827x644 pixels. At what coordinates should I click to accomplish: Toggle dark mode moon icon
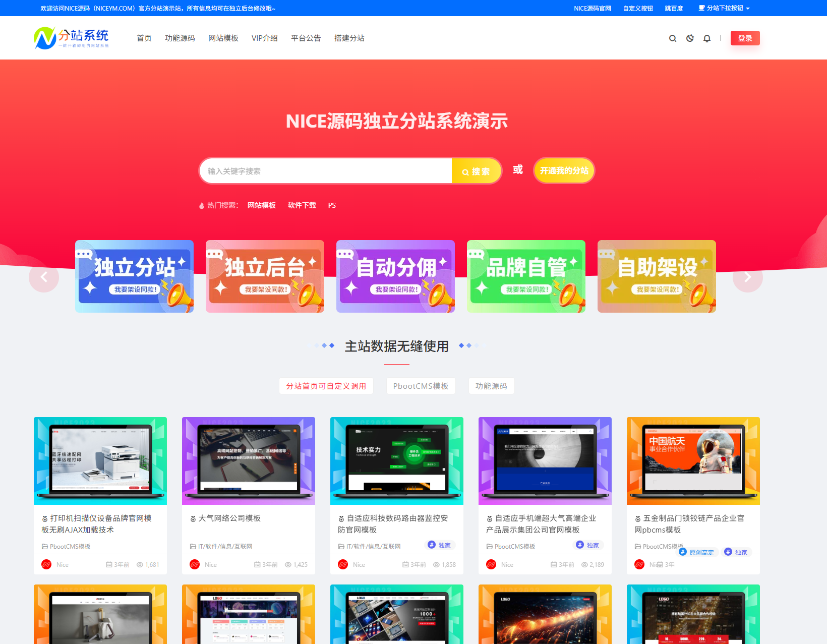(x=690, y=38)
